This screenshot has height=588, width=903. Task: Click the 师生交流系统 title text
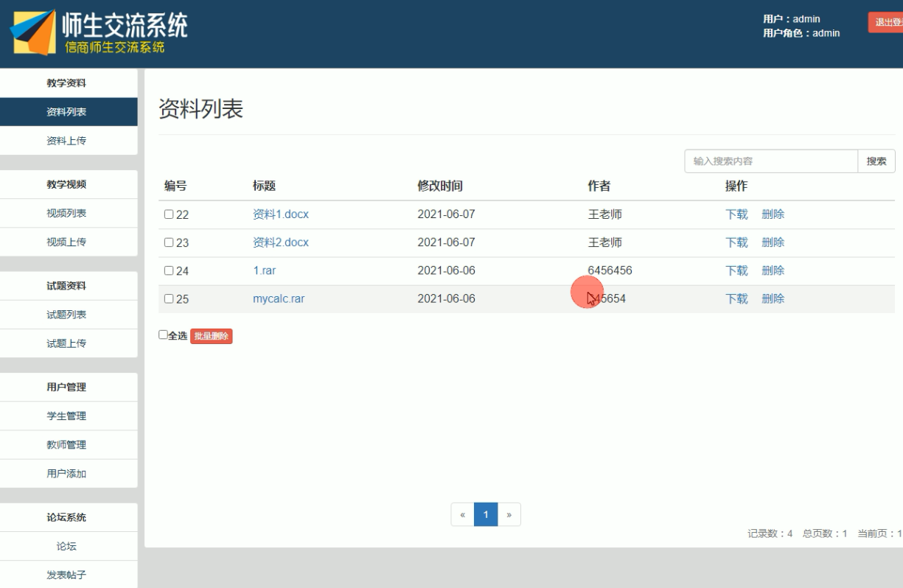[125, 26]
